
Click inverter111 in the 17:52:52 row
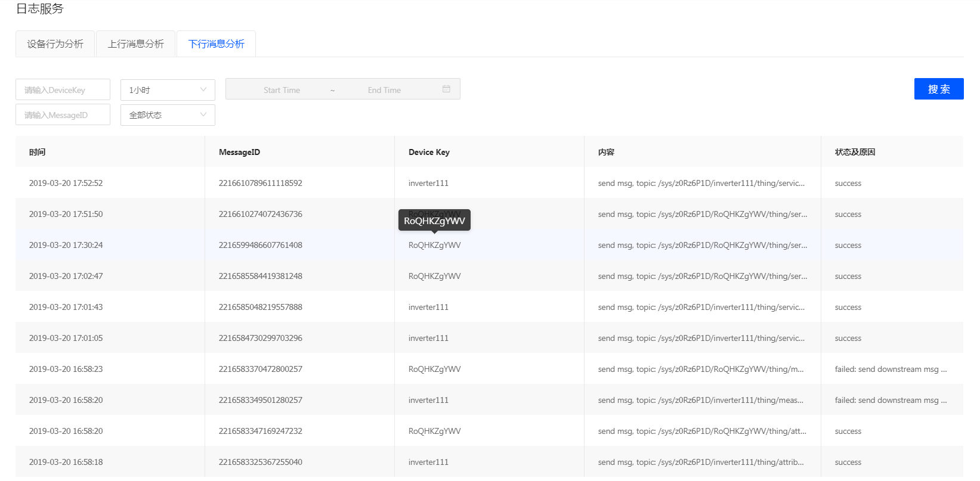coord(428,183)
